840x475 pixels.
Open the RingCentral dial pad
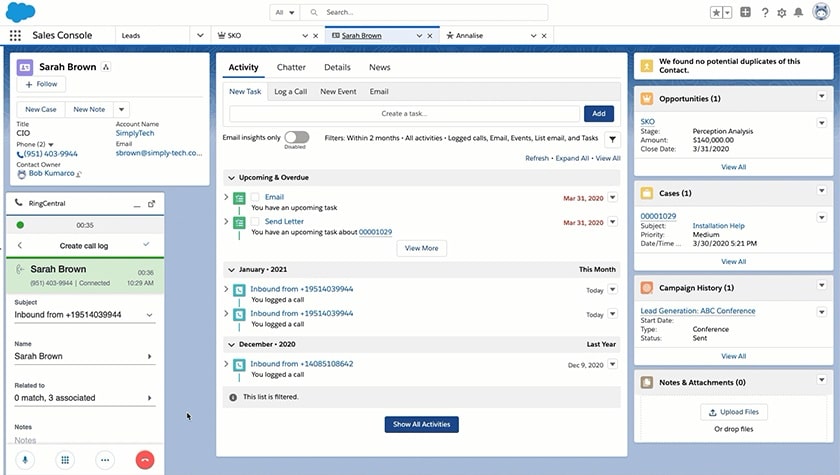click(65, 459)
